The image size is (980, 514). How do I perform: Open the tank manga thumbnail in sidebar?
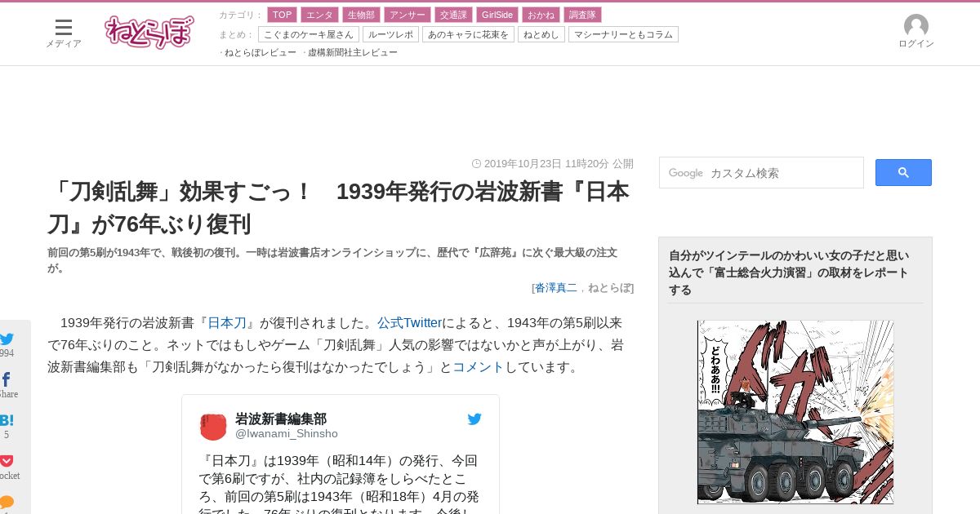pos(795,412)
